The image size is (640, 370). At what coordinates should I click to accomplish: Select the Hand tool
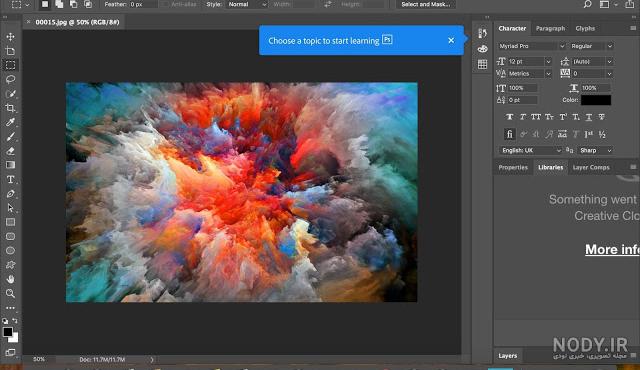click(11, 279)
